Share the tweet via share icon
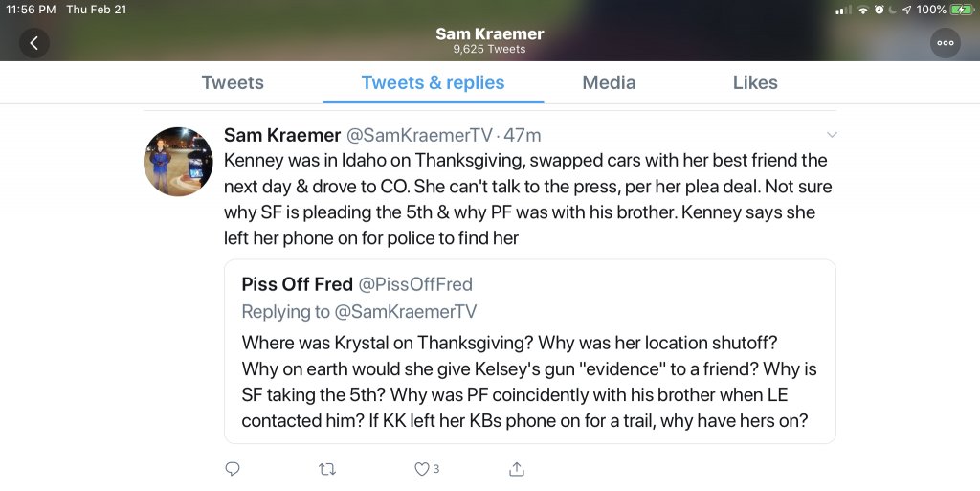980x491 pixels. click(x=517, y=469)
